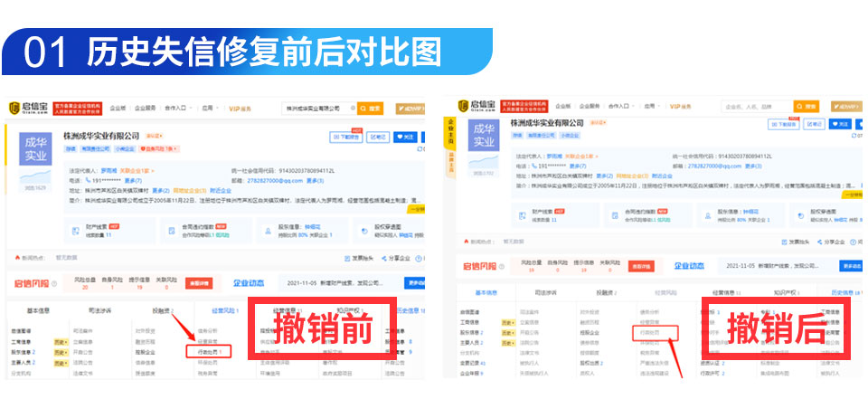The height and width of the screenshot is (418, 868).
Task: Click the search input in right panel
Action: point(756,107)
